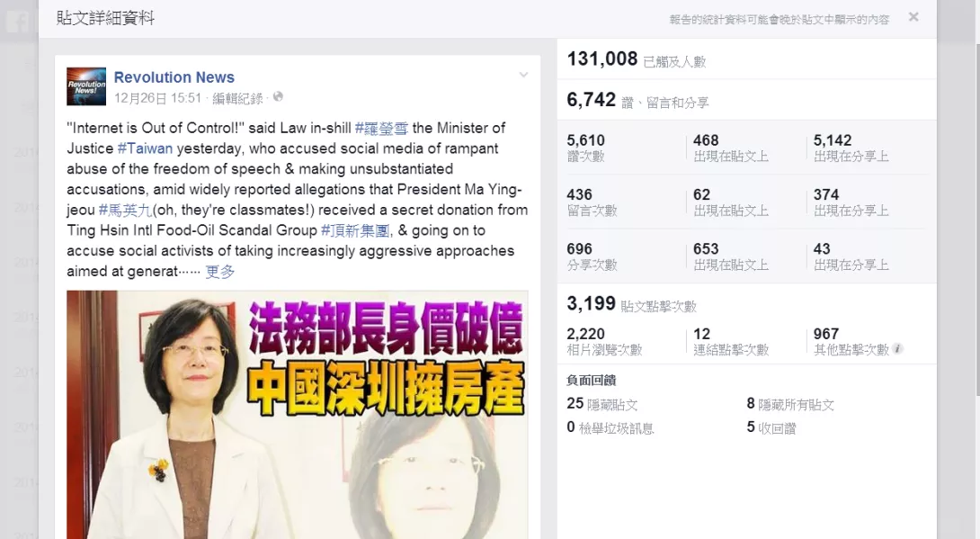
Task: Open the Revolution News page link
Action: coord(174,77)
